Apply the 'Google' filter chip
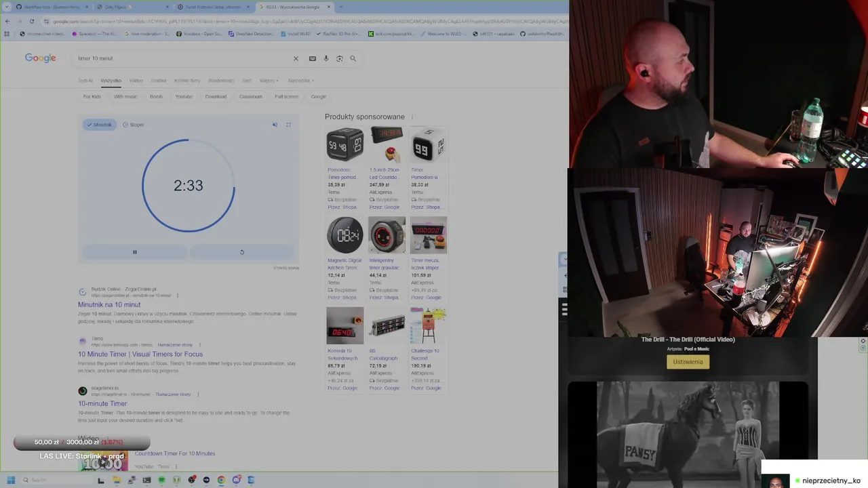Image resolution: width=868 pixels, height=488 pixels. tap(319, 96)
